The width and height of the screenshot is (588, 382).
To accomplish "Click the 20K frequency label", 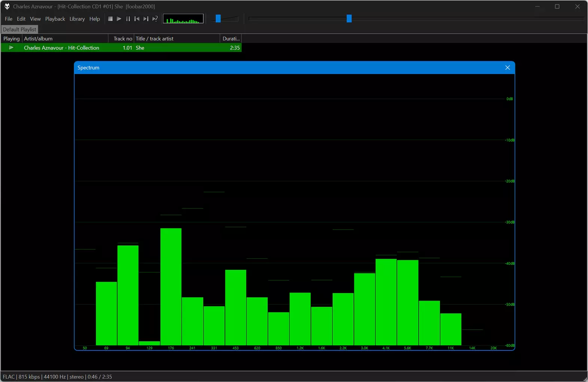I will point(494,348).
